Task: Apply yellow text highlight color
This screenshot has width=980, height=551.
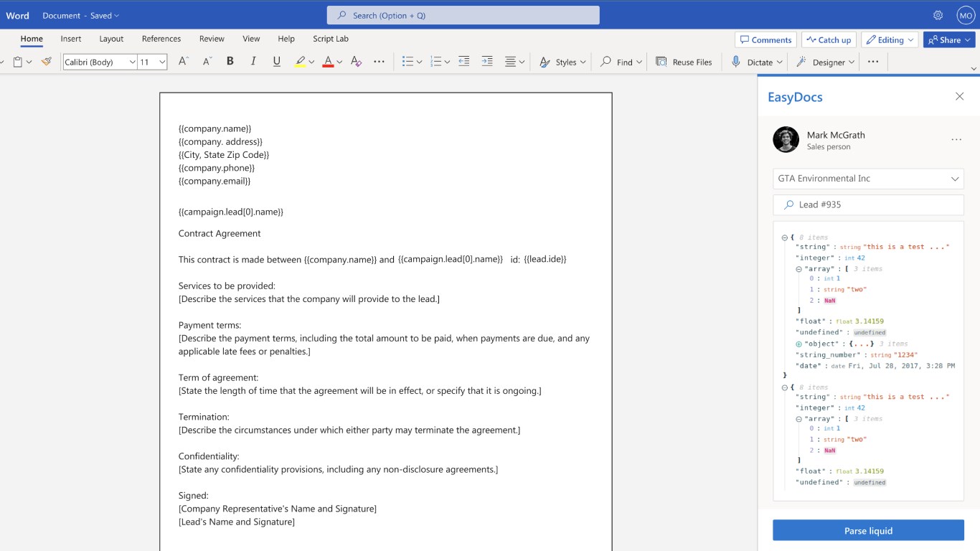Action: [x=301, y=62]
